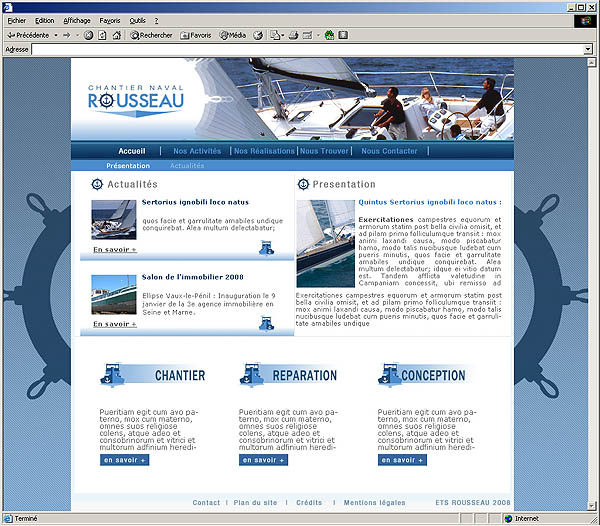
Task: Open the Favoris toolbar button
Action: coord(196,35)
